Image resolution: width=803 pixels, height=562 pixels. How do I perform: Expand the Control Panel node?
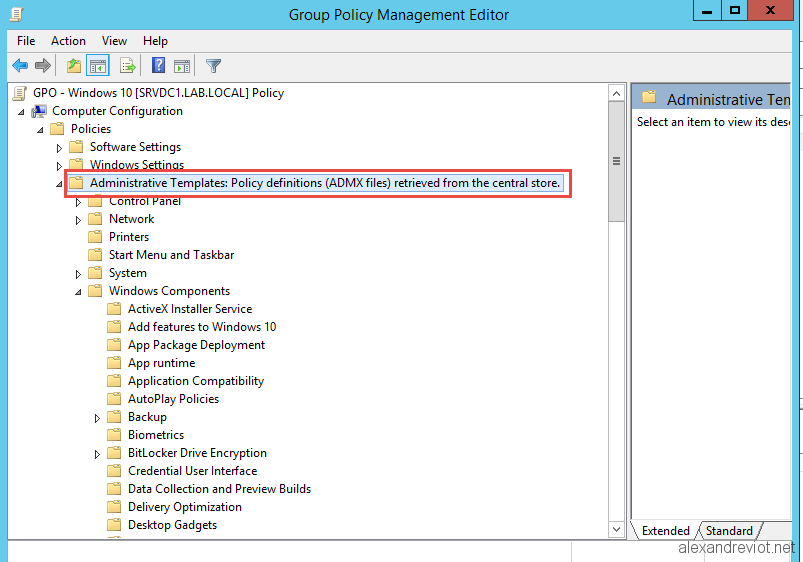pyautogui.click(x=78, y=202)
